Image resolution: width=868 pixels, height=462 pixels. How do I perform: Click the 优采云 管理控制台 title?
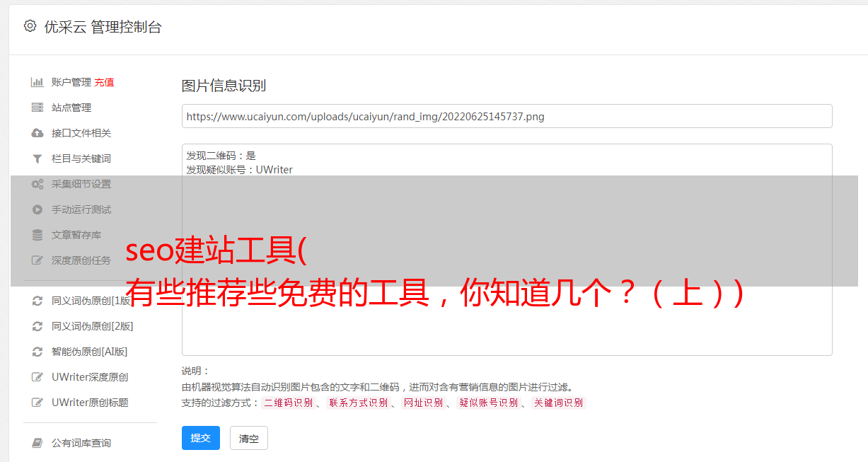(103, 27)
